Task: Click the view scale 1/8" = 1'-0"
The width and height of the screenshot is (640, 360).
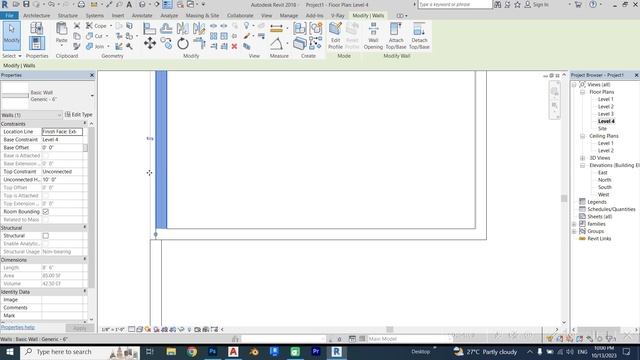Action: 113,329
